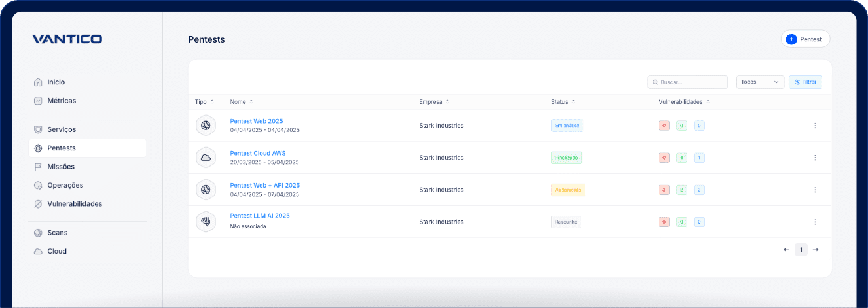The image size is (868, 308).
Task: Sort table by Nome column
Action: click(x=241, y=102)
